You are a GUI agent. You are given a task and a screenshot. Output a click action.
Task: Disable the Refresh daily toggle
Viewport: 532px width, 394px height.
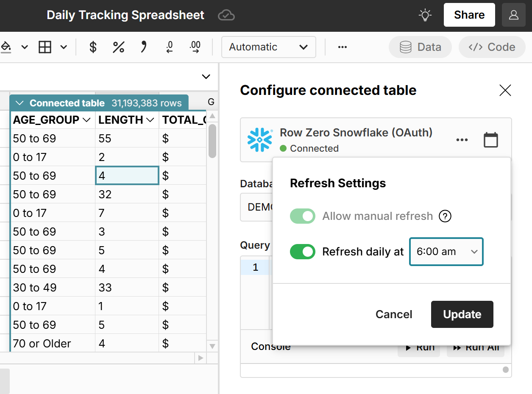coord(302,252)
